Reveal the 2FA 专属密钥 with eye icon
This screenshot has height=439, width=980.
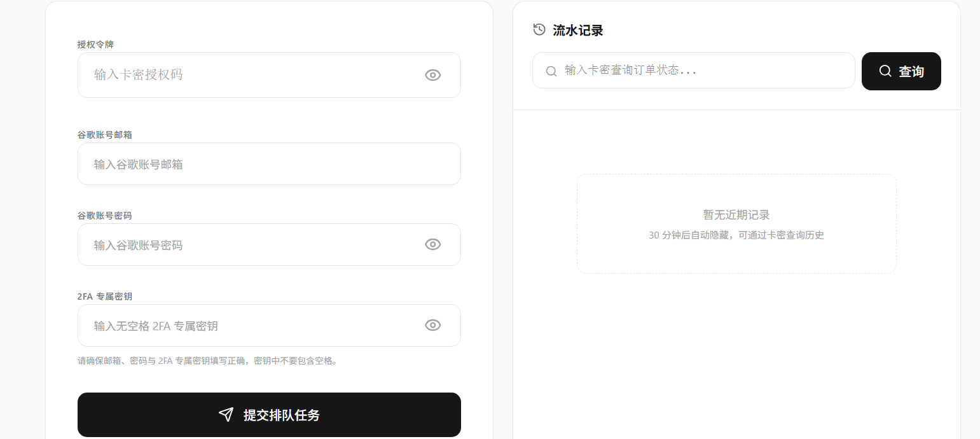pos(432,325)
